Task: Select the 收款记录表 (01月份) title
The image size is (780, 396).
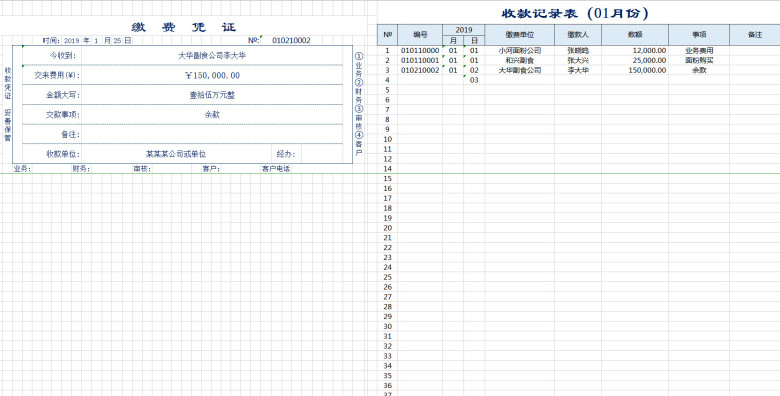Action: (576, 13)
